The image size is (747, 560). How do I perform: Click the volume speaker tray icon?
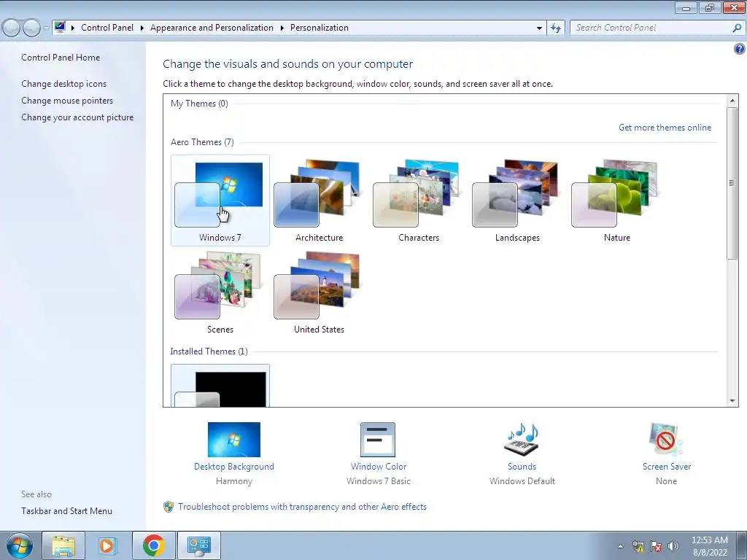pos(673,546)
